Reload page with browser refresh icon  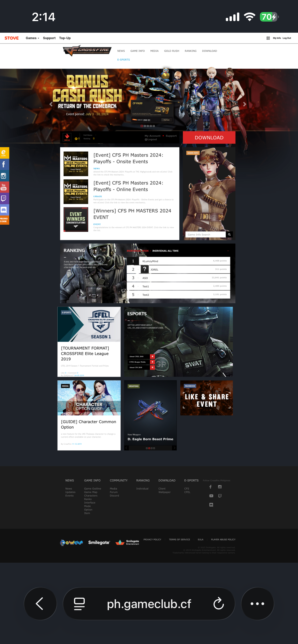click(x=218, y=603)
